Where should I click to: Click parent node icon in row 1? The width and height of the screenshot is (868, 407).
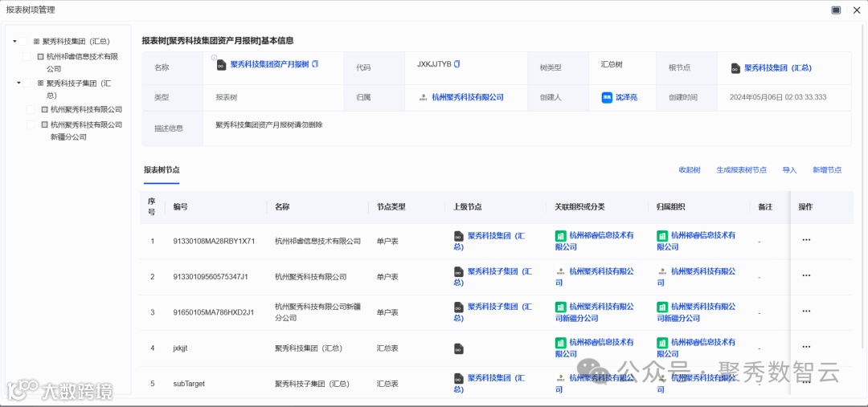(458, 236)
